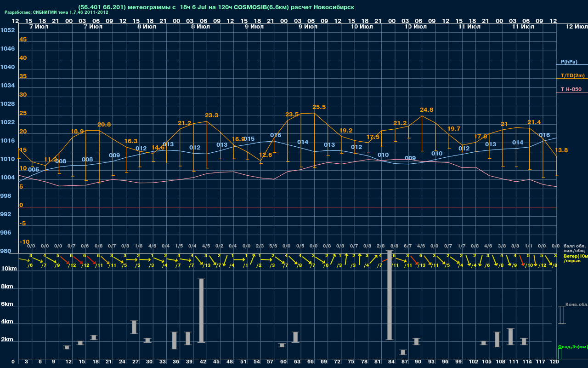Click the 3/8 cloud cover value

tap(502, 246)
